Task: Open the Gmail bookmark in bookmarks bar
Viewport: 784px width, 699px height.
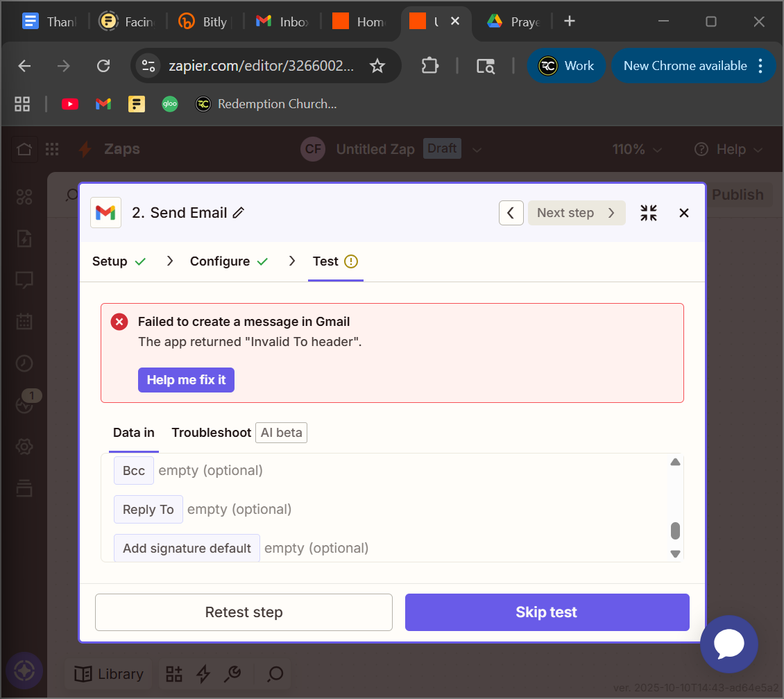Action: [103, 104]
